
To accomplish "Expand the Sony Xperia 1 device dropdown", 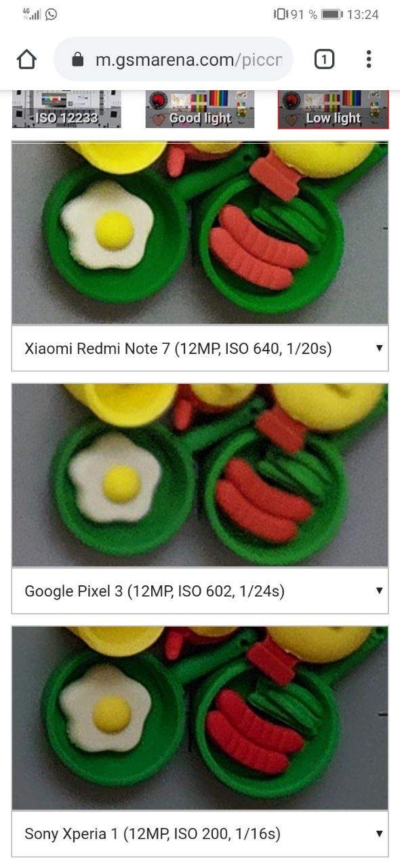I will coord(200,833).
